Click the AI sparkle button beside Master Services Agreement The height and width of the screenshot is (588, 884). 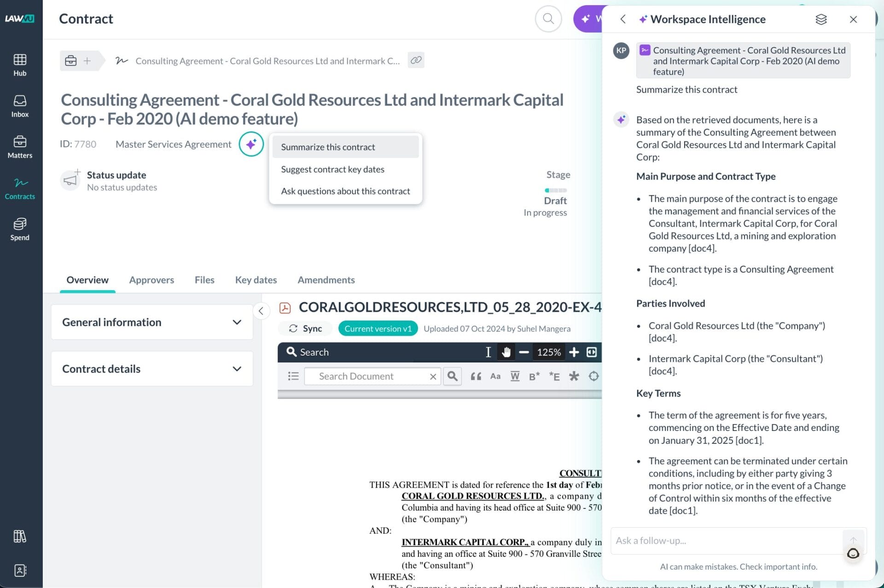click(x=251, y=144)
